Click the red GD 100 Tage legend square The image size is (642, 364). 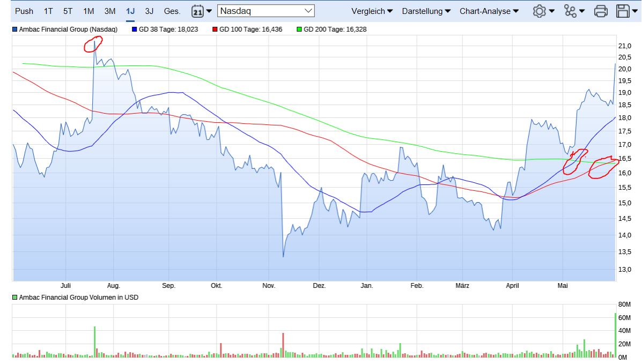point(215,29)
